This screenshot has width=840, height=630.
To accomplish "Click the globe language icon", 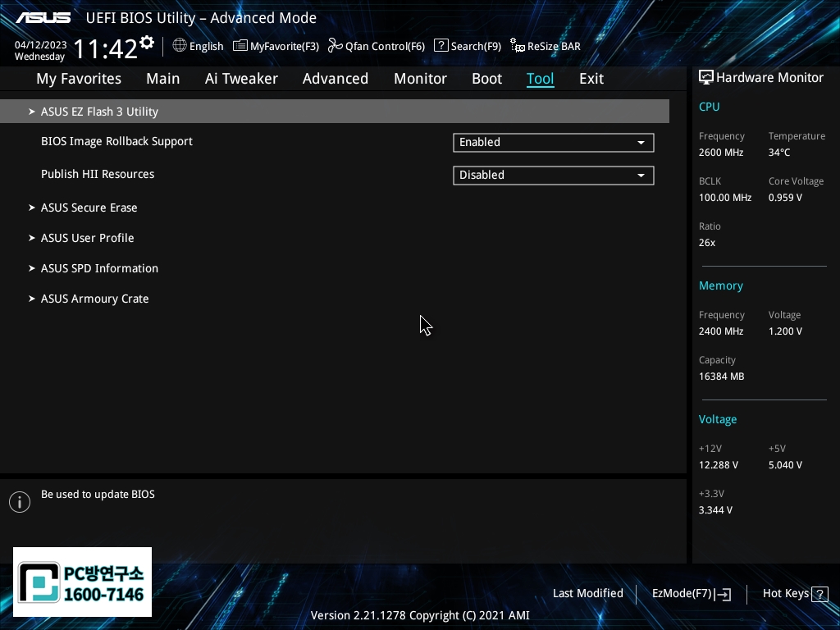I will 180,46.
